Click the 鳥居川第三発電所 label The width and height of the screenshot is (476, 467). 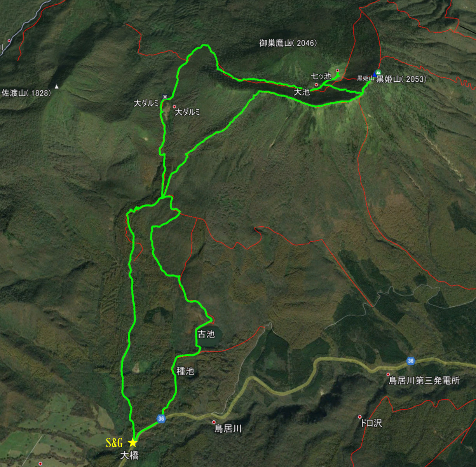click(424, 380)
